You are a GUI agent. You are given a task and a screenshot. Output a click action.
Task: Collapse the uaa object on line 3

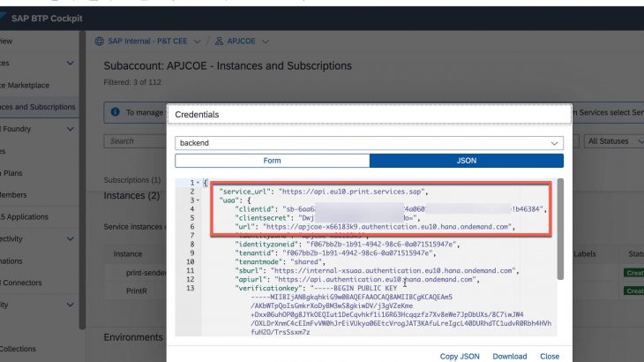198,200
